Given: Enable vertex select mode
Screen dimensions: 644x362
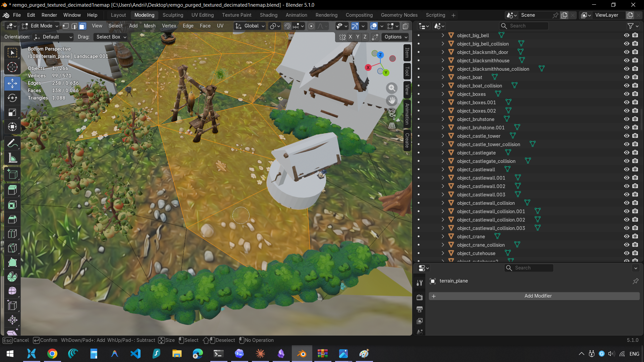Looking at the screenshot, I should (66, 26).
